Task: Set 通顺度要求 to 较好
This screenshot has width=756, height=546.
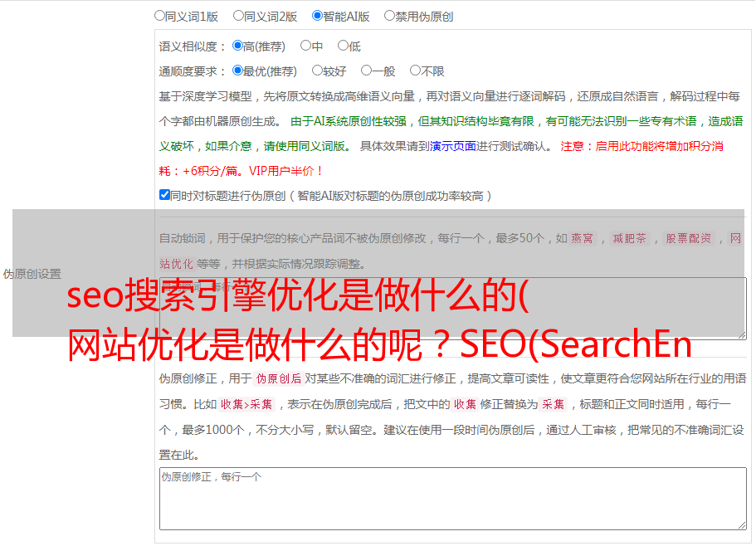Action: click(x=317, y=71)
